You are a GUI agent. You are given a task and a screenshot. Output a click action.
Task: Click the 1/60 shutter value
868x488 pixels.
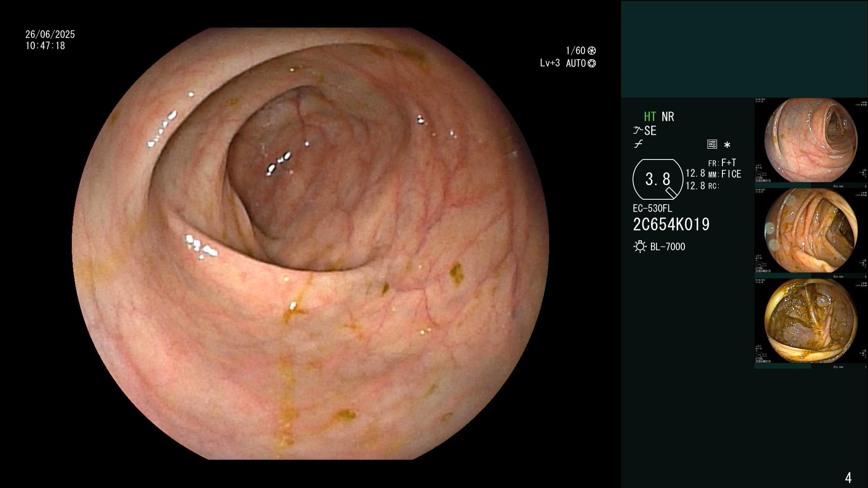(576, 51)
